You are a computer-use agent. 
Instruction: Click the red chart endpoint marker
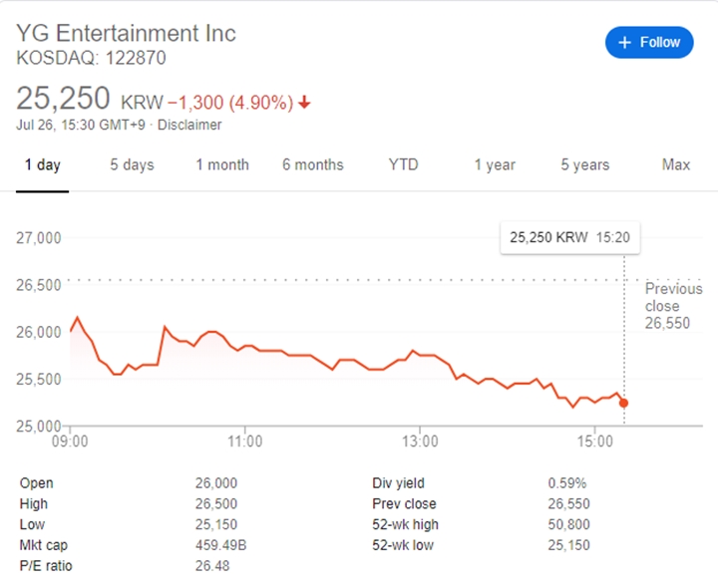click(623, 404)
